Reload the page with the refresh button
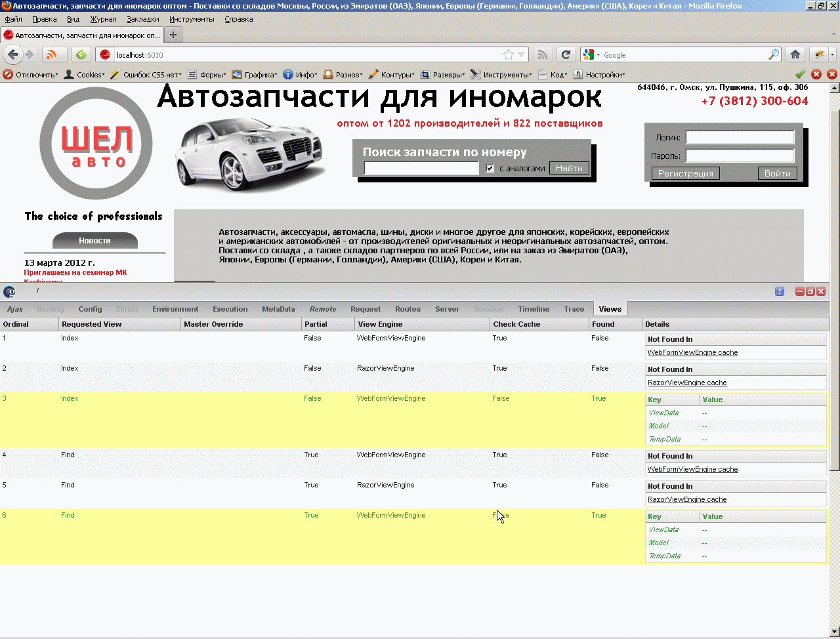 pyautogui.click(x=566, y=55)
